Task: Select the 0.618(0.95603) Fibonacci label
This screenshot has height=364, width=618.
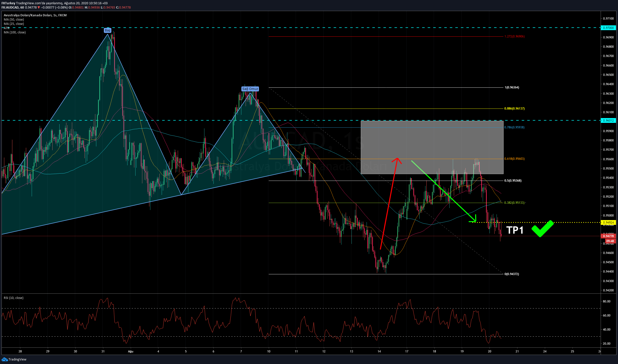Action: point(514,159)
